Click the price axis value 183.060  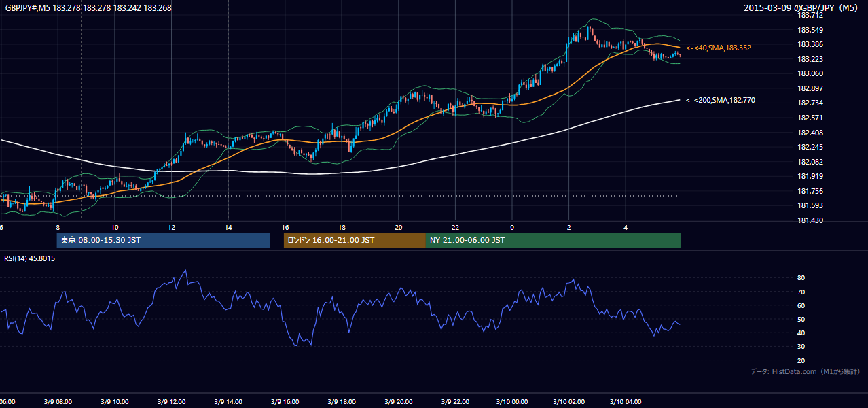click(x=810, y=73)
